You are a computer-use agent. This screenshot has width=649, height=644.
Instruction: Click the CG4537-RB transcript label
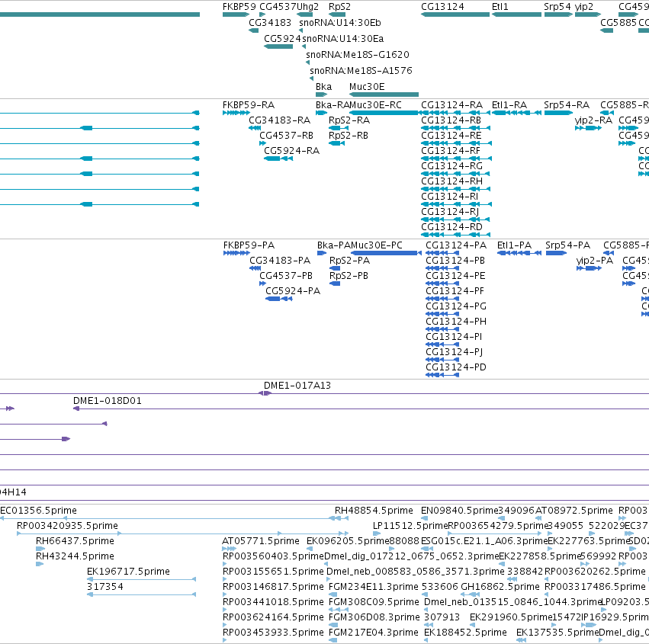pyautogui.click(x=286, y=136)
